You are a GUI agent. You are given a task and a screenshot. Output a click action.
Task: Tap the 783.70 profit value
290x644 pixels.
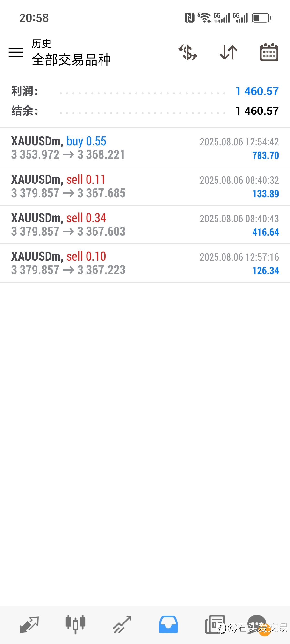click(x=266, y=155)
